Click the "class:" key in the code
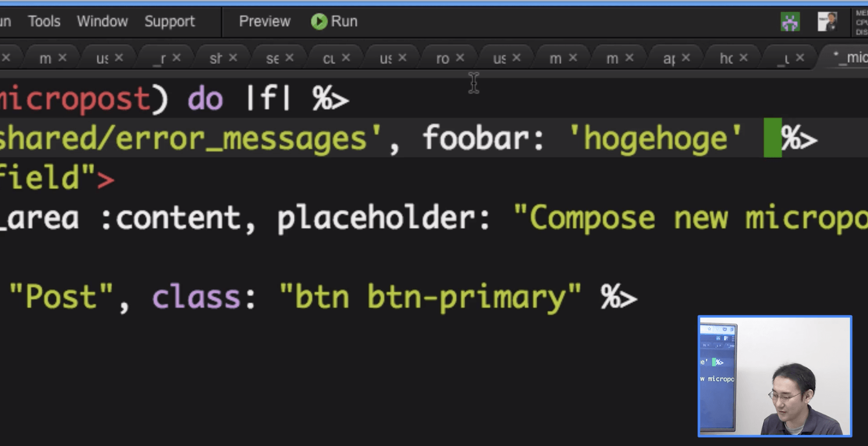 click(204, 297)
